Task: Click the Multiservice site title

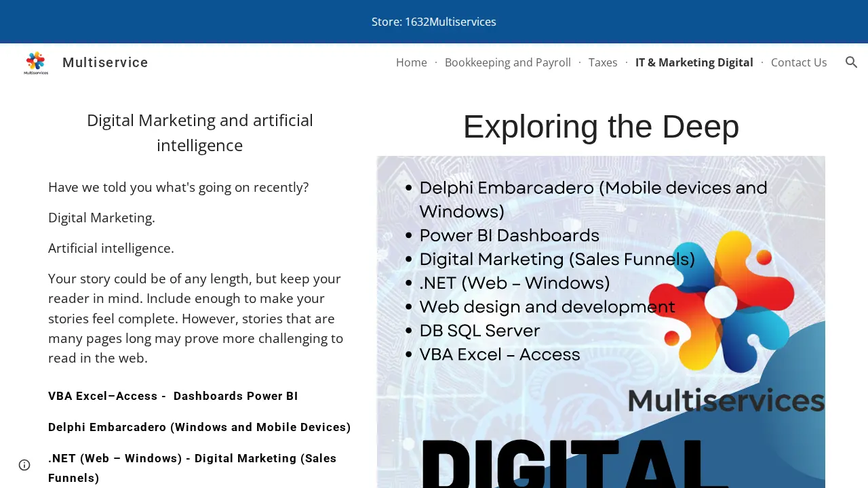Action: pos(105,62)
